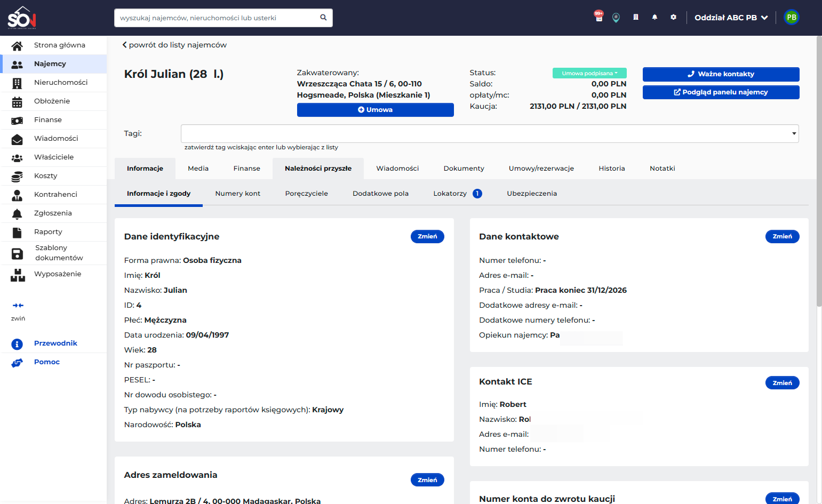Click the Pomoc link
The width and height of the screenshot is (822, 504).
coord(47,362)
